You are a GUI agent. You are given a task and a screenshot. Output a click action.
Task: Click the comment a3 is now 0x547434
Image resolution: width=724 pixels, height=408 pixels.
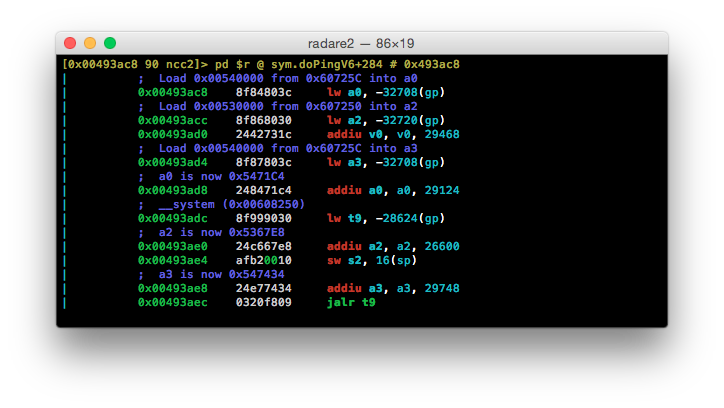(x=222, y=274)
